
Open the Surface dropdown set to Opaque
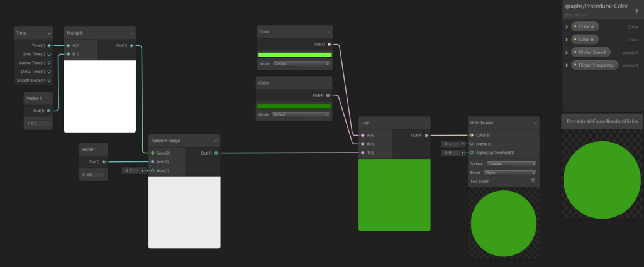click(x=512, y=163)
